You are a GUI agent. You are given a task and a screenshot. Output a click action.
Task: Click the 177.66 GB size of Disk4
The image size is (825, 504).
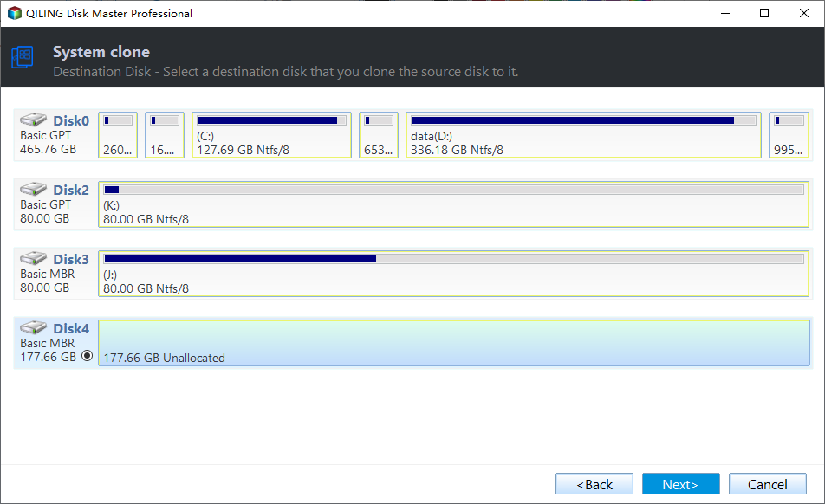point(48,358)
